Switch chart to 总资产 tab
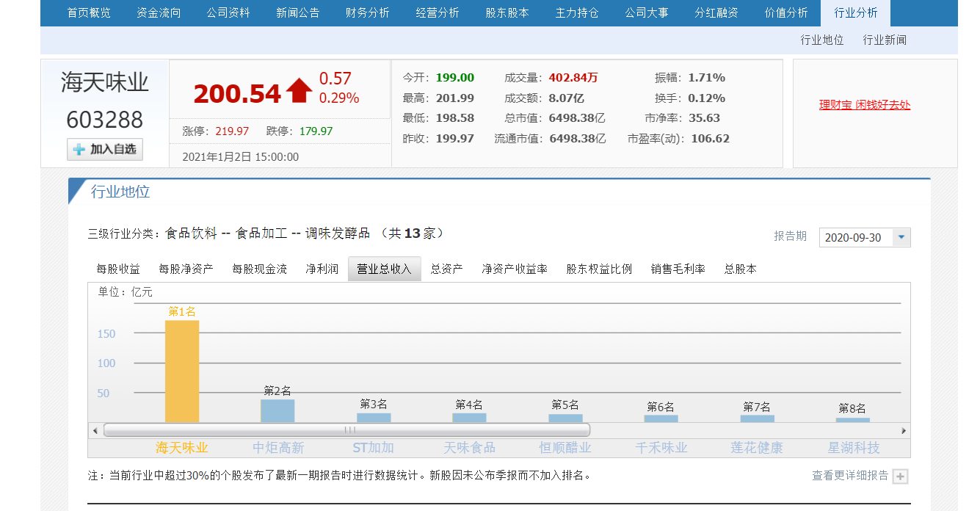This screenshot has width=980, height=511. [446, 269]
